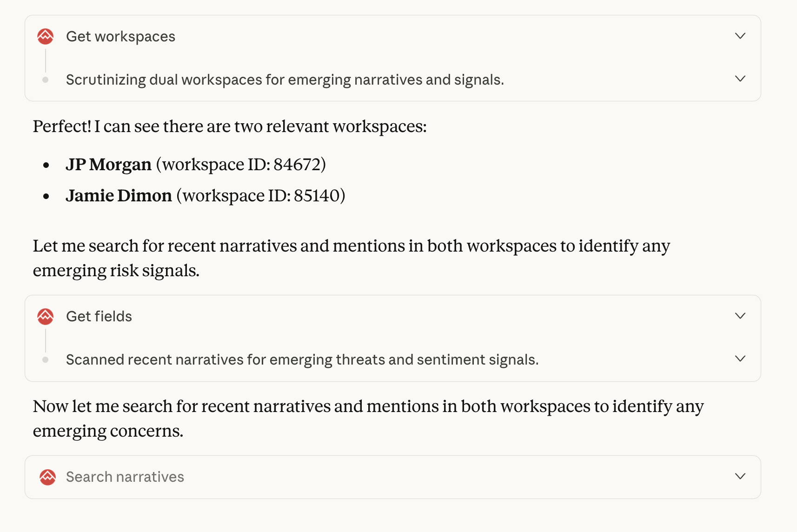Click the Scanned recent narratives thought summary
797x532 pixels.
(302, 360)
